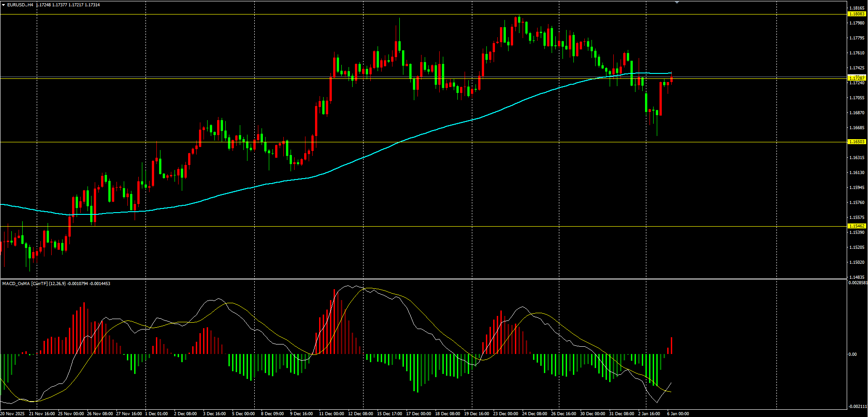
Task: Click the 20 Nov 2025 date label
Action: [x=13, y=414]
